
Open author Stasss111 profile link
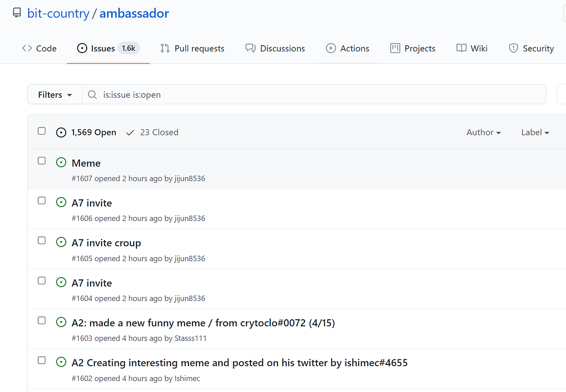[x=191, y=338]
